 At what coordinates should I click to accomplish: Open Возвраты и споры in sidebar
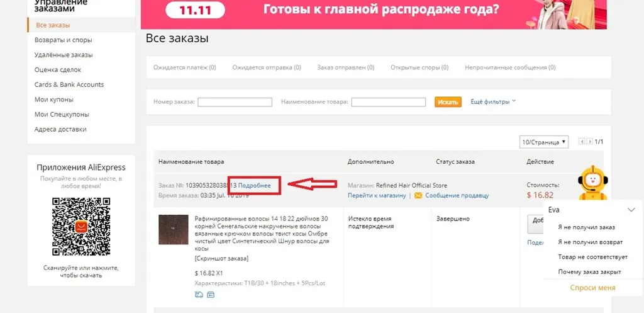[x=64, y=40]
